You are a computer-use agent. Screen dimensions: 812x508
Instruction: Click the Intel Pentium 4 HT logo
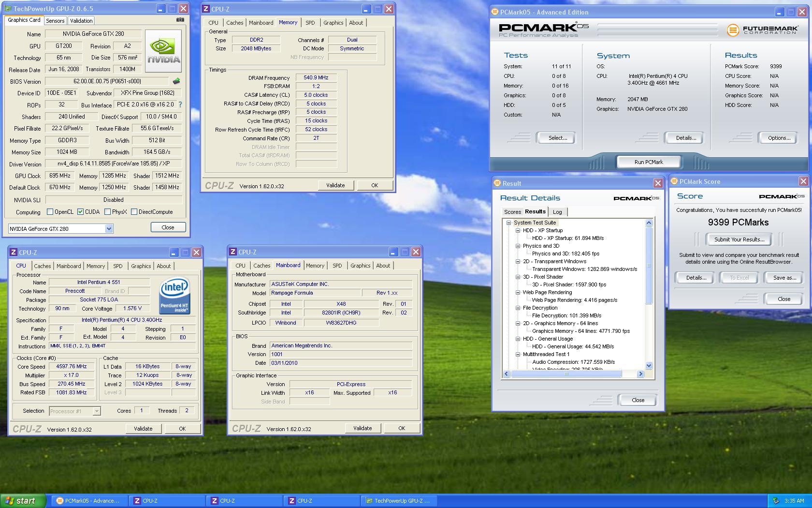coord(175,295)
